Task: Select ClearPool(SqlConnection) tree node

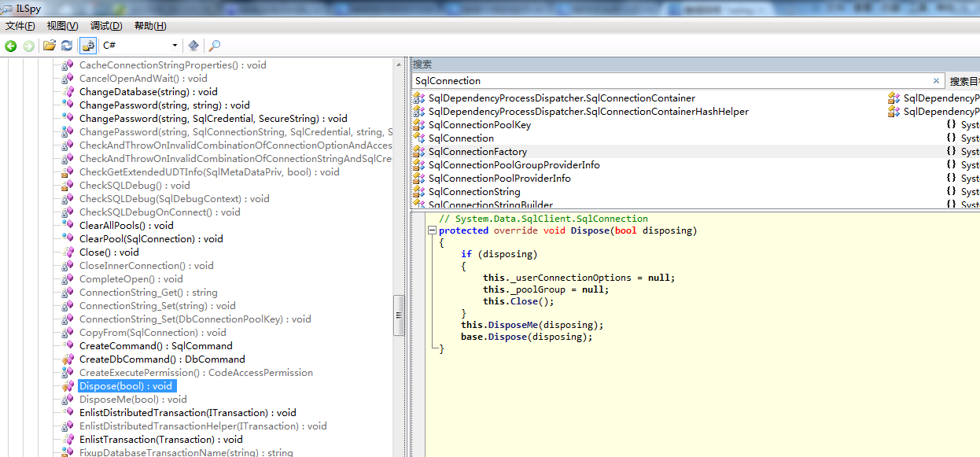Action: pos(151,239)
